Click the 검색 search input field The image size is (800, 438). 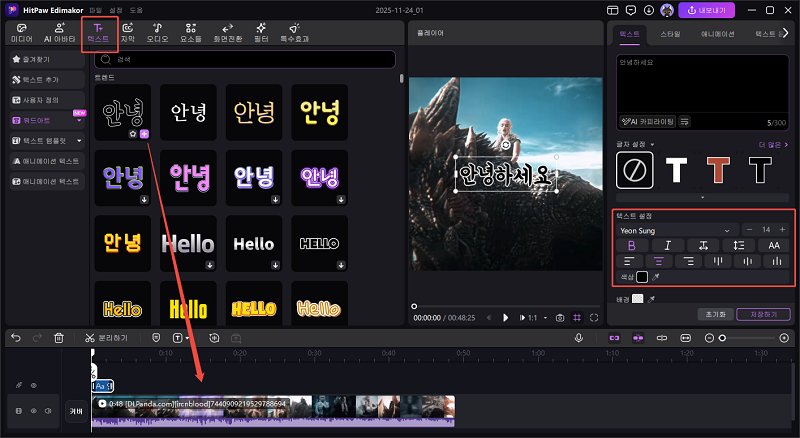[245, 60]
